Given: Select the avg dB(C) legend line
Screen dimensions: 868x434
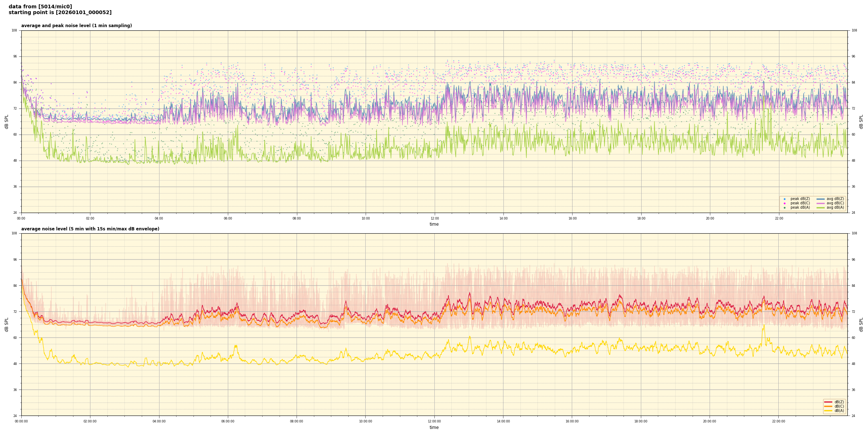Looking at the screenshot, I should pos(821,203).
